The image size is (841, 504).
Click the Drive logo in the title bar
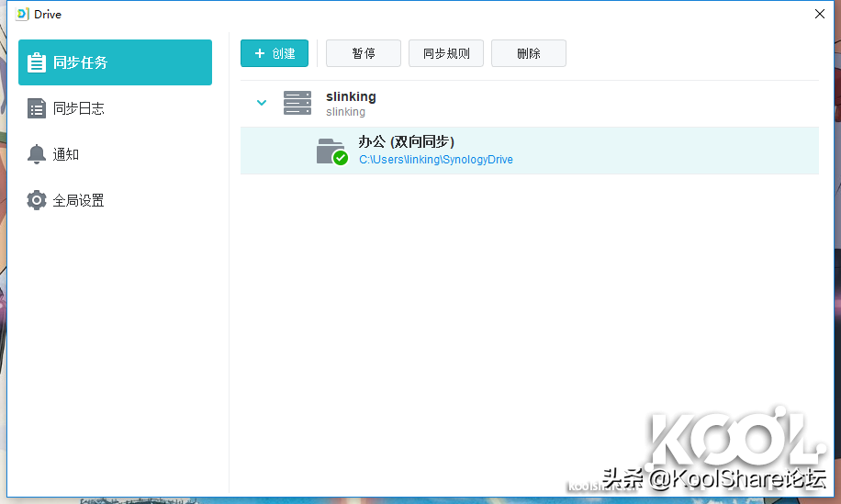coord(23,15)
